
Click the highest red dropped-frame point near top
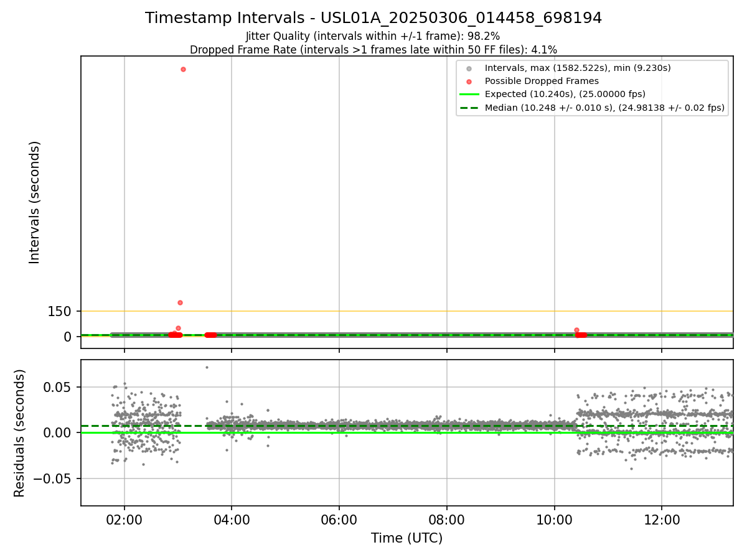183,69
